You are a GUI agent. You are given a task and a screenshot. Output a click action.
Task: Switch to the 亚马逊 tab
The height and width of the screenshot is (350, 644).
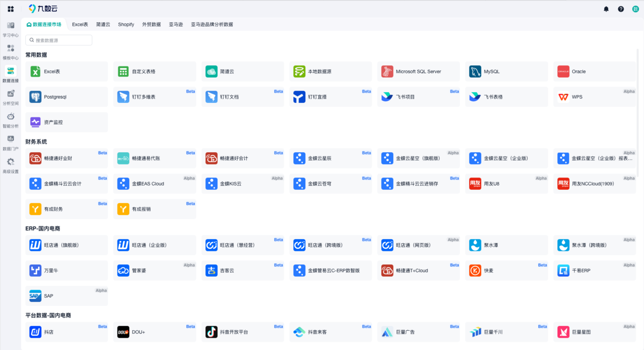176,25
